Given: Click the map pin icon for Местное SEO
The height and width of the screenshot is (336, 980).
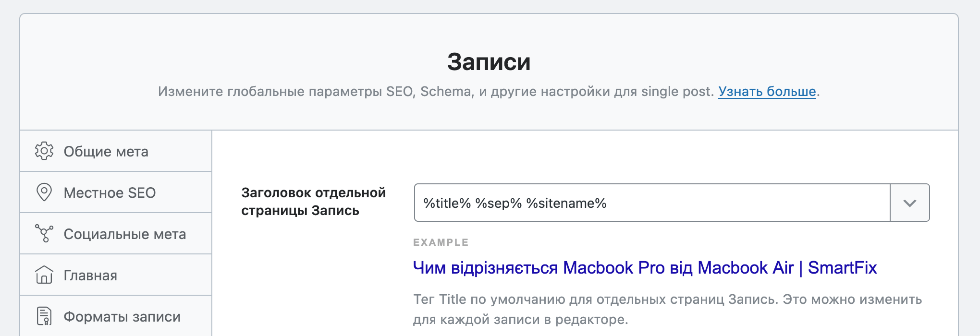Looking at the screenshot, I should point(44,192).
